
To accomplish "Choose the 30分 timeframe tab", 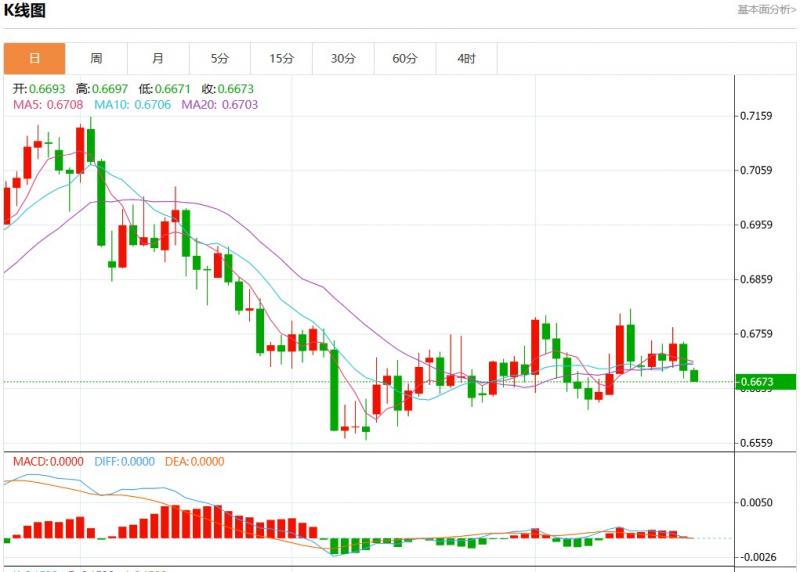I will pyautogui.click(x=343, y=59).
